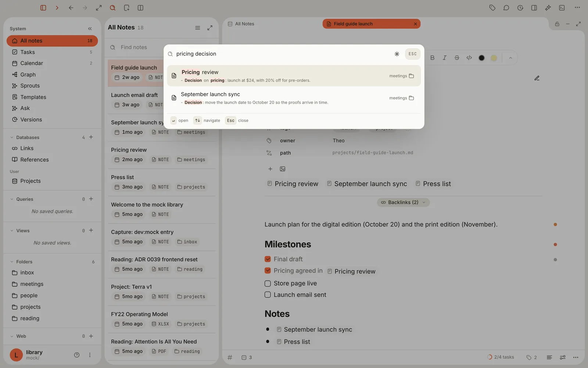Click the sparkle AI icon in top-right toolbar
This screenshot has height=368, width=588.
(548, 8)
